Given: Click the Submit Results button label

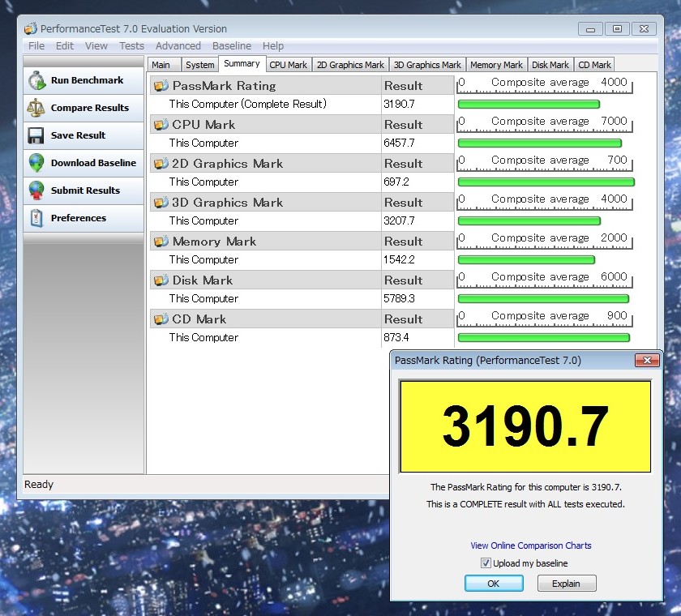Looking at the screenshot, I should coord(85,190).
